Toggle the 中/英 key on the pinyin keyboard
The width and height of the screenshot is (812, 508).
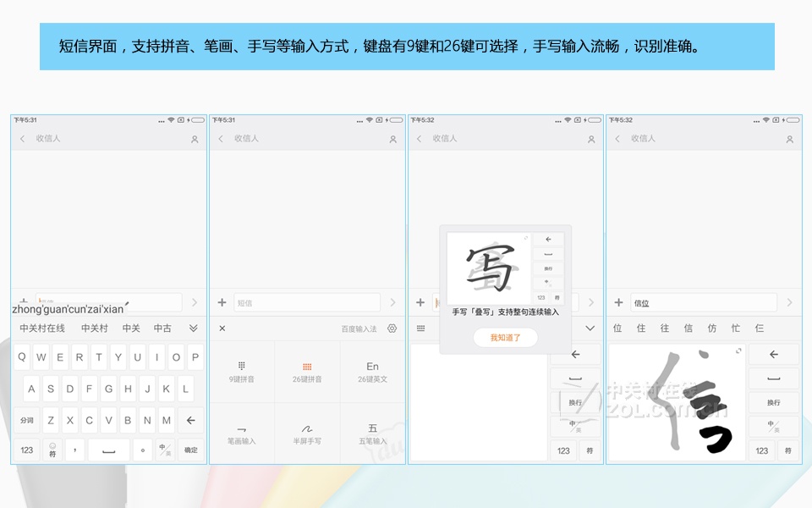[164, 449]
